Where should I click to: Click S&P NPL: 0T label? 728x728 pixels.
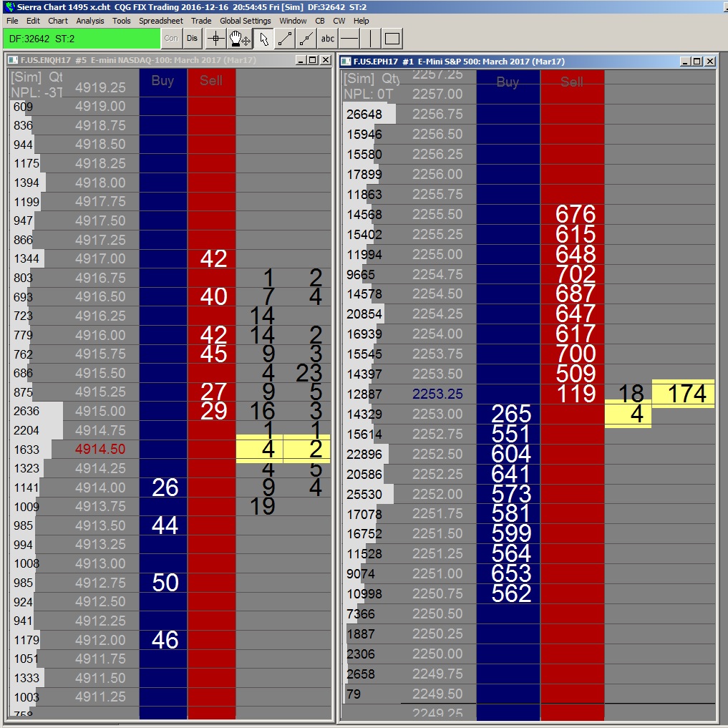pos(368,94)
